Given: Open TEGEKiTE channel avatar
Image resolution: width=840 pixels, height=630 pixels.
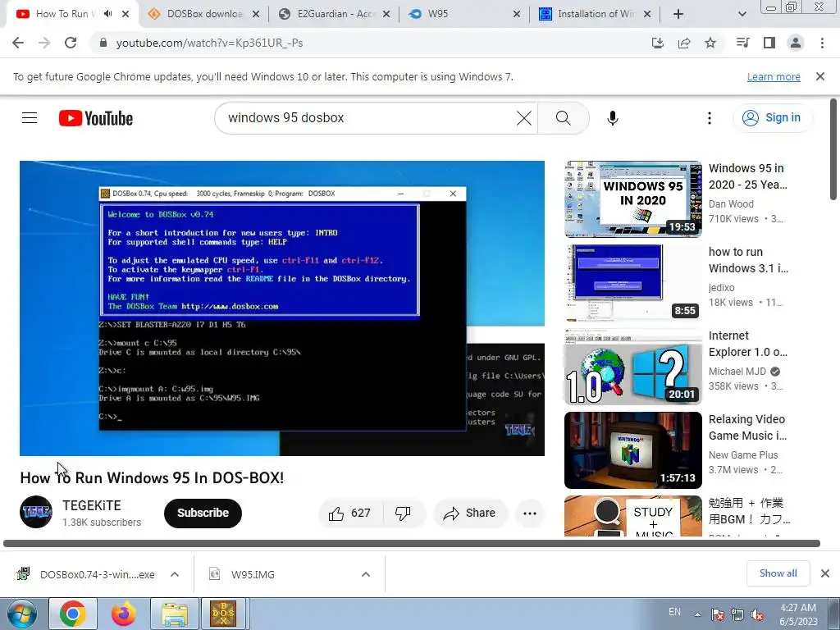Looking at the screenshot, I should pos(36,512).
